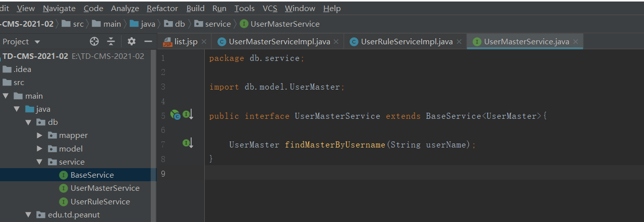This screenshot has width=644, height=222.
Task: Click the JSP file icon on list.jsp tab
Action: point(167,42)
